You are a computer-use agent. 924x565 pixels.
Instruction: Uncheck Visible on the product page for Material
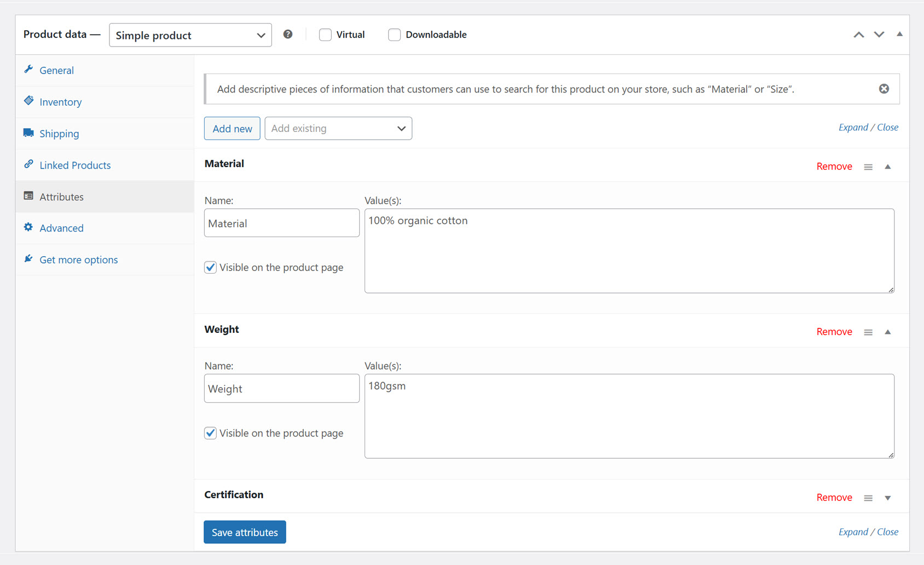pyautogui.click(x=210, y=267)
